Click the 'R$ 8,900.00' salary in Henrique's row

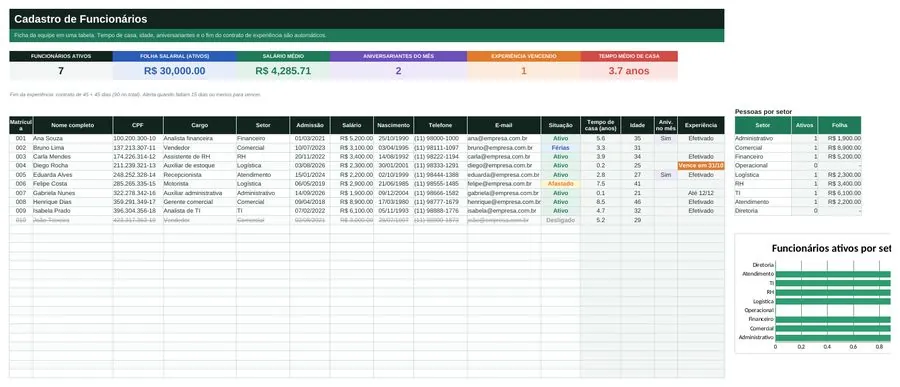(x=352, y=202)
